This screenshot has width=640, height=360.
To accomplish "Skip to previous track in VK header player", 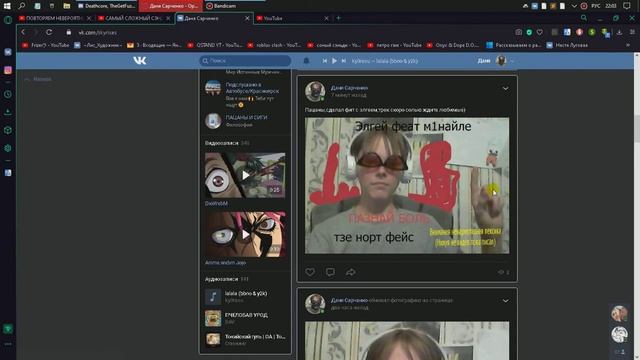I will click(x=324, y=61).
